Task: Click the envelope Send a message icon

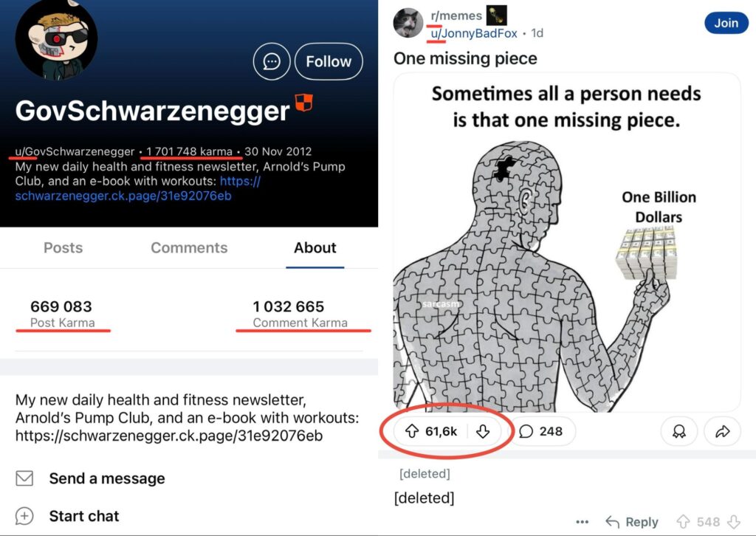Action: pyautogui.click(x=24, y=478)
